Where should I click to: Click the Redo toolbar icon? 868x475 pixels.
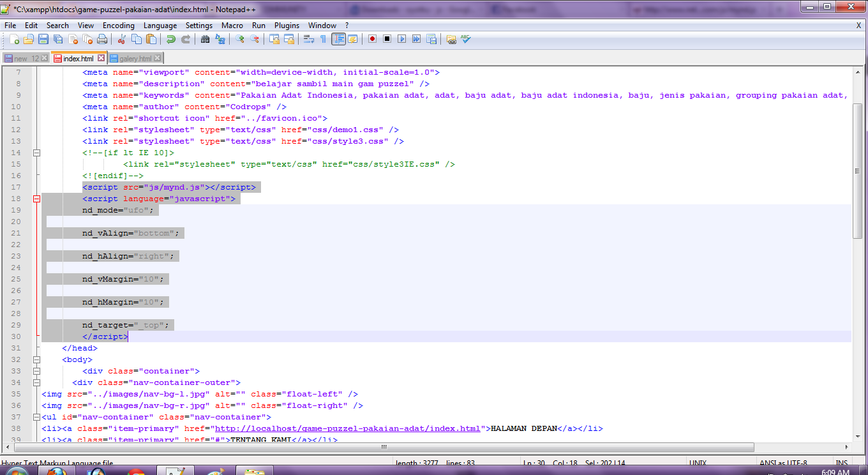[186, 39]
